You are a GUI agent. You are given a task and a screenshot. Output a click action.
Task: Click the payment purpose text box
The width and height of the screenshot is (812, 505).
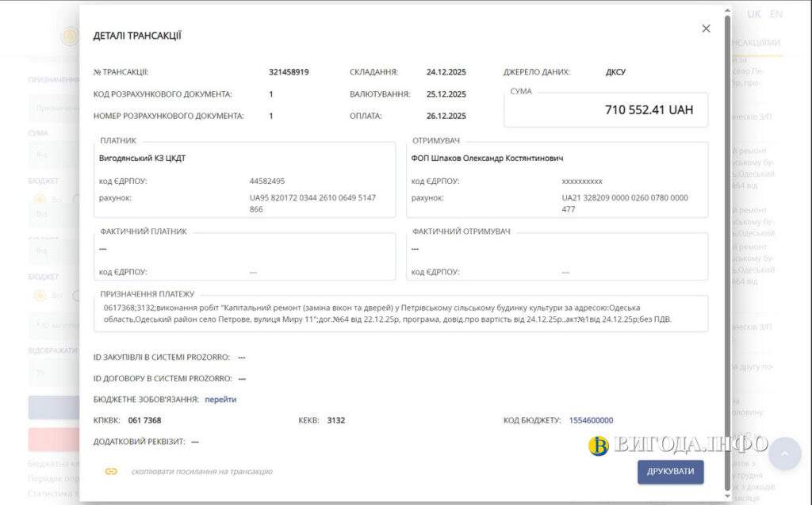400,314
